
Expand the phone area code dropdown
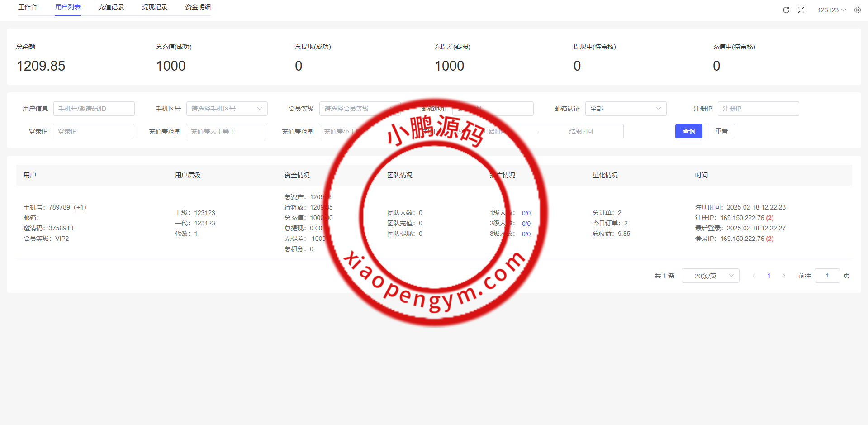pos(227,109)
